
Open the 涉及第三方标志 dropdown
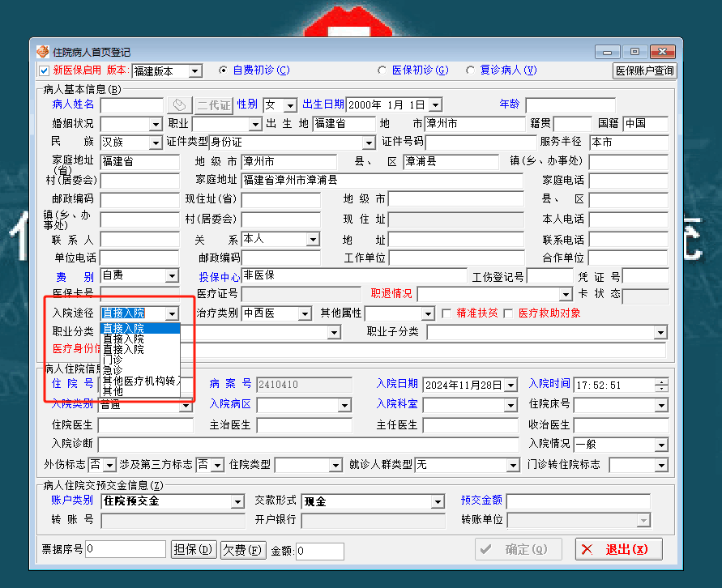click(218, 466)
